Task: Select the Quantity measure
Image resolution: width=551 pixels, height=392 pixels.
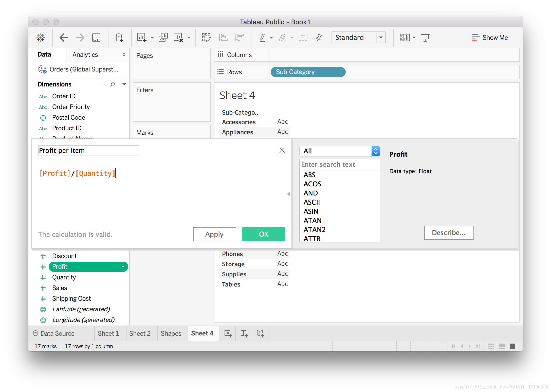Action: click(x=64, y=277)
